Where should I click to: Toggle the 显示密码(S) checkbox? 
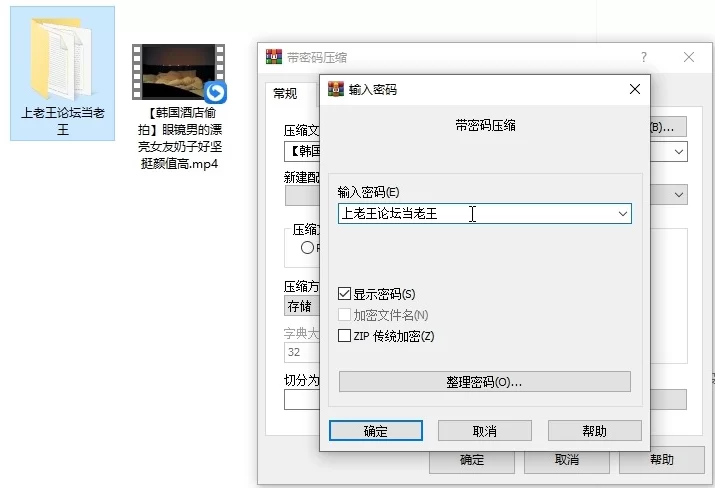(344, 294)
